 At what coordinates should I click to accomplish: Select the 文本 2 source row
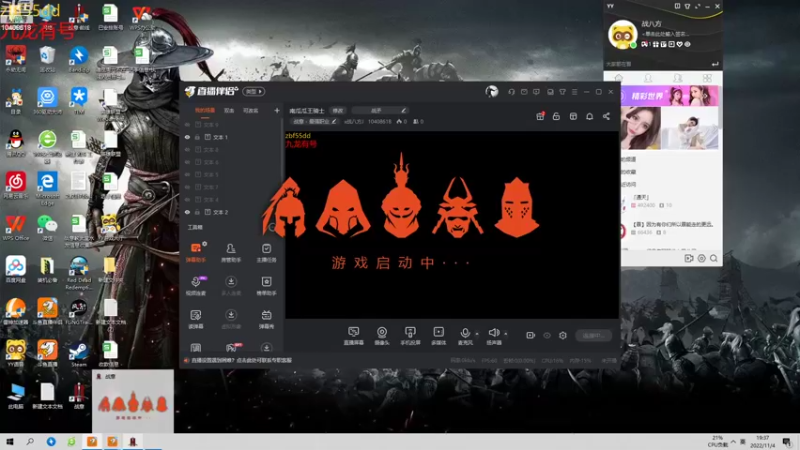click(232, 212)
